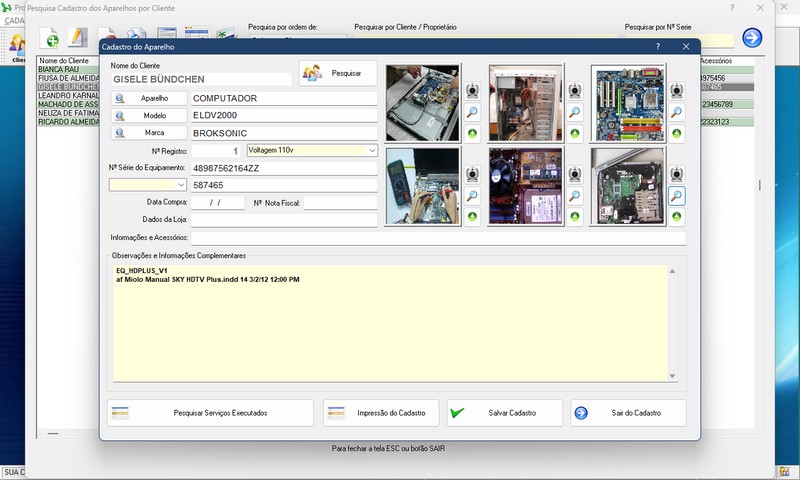Image resolution: width=800 pixels, height=480 pixels.
Task: Click the help question mark in dialog title
Action: [657, 47]
